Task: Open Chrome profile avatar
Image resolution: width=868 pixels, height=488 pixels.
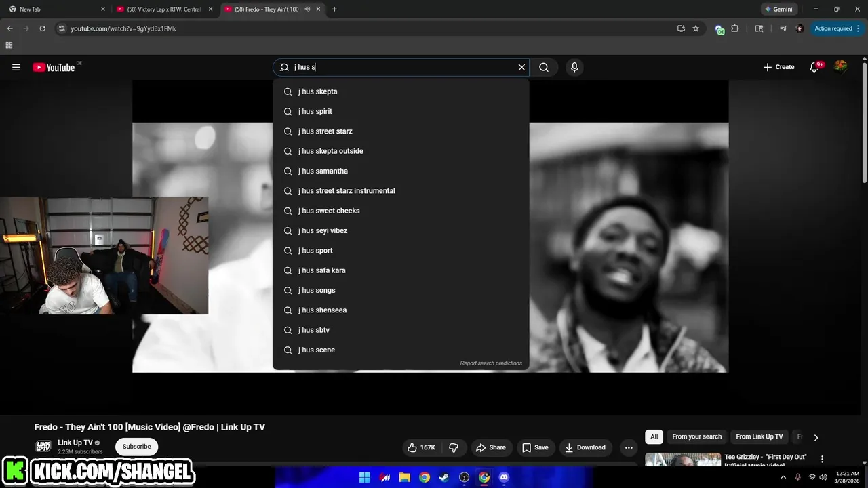Action: pyautogui.click(x=800, y=28)
